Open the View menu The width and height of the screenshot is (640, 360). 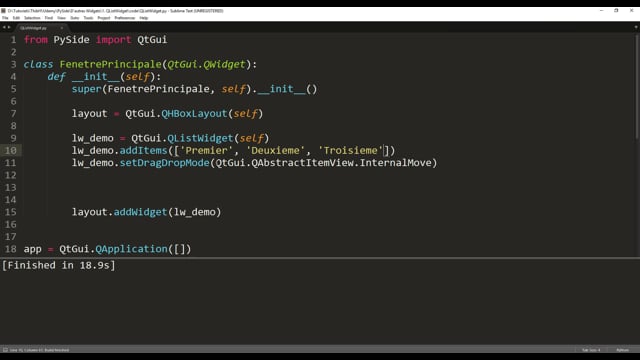61,18
